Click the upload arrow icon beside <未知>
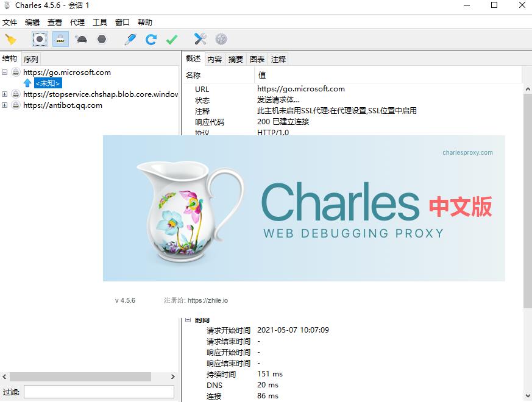The image size is (532, 402). [x=27, y=83]
